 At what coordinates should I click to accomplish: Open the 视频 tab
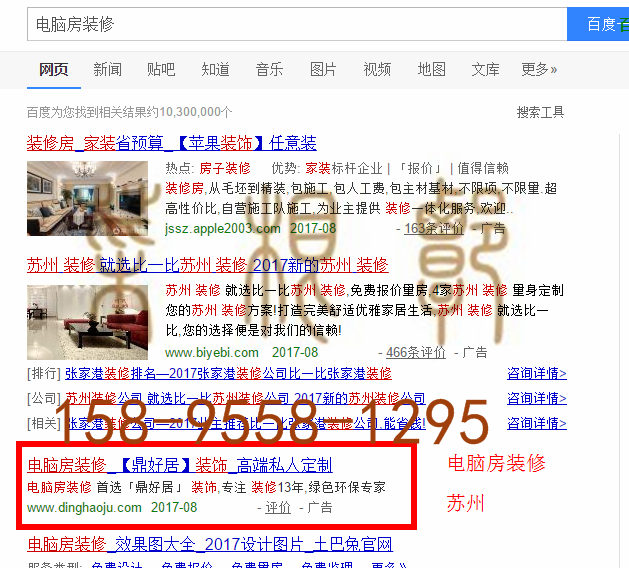tap(377, 69)
